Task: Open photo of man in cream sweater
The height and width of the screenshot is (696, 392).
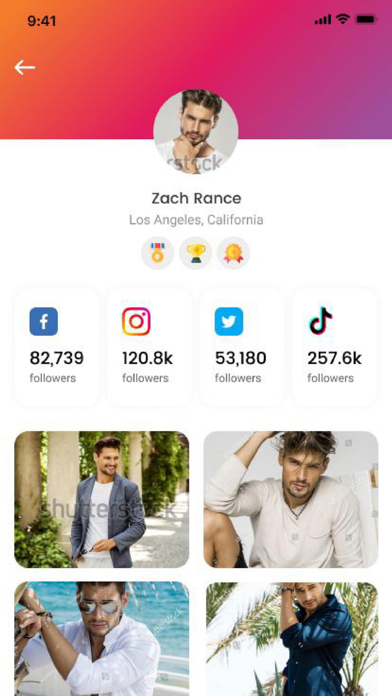Action: point(291,499)
